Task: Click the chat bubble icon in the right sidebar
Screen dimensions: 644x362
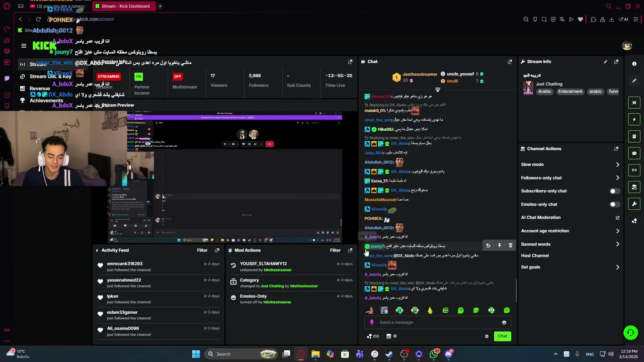Action: pos(634,153)
